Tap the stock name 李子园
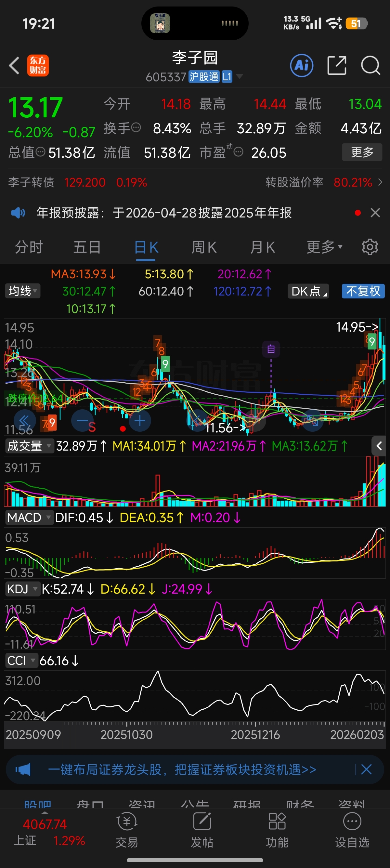The height and width of the screenshot is (868, 390). pyautogui.click(x=195, y=58)
